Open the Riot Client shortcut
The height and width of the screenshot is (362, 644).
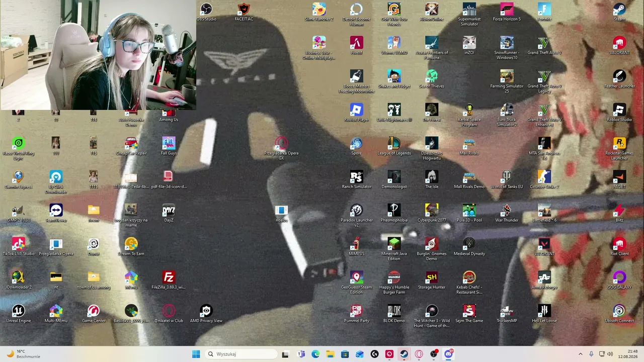619,247
